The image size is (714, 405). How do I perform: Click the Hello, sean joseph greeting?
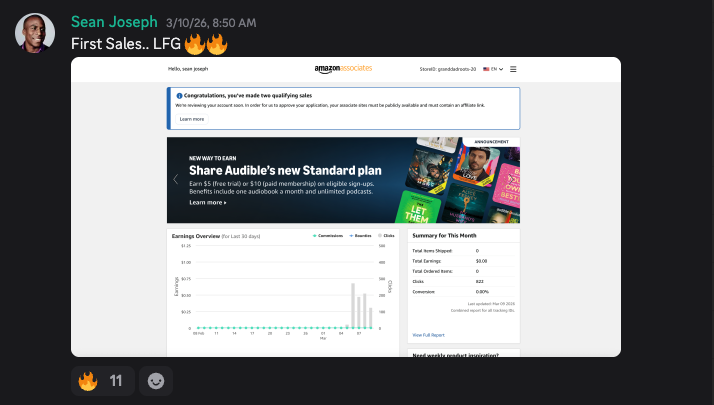pos(188,69)
